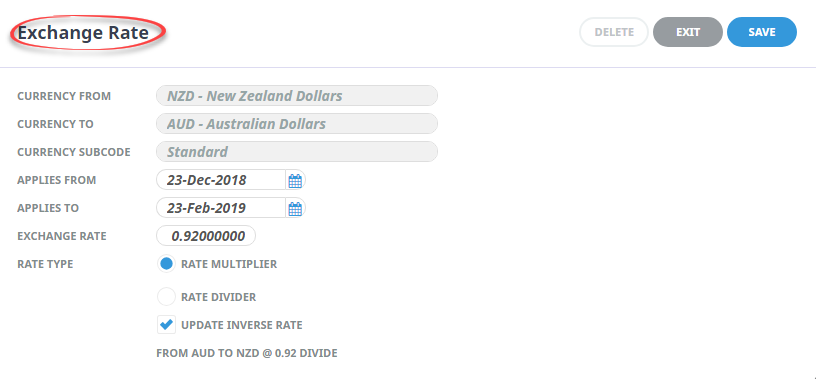
Task: Click the Rate Multiplier label text
Action: pyautogui.click(x=229, y=264)
